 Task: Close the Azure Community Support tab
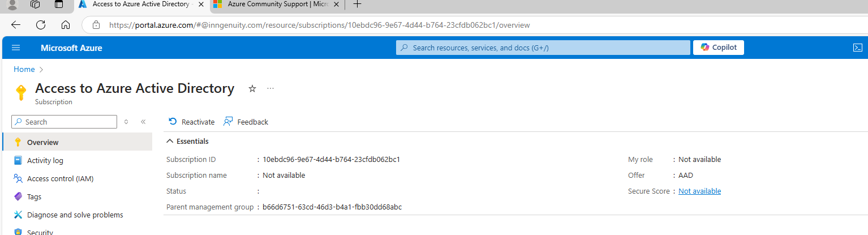pyautogui.click(x=337, y=5)
